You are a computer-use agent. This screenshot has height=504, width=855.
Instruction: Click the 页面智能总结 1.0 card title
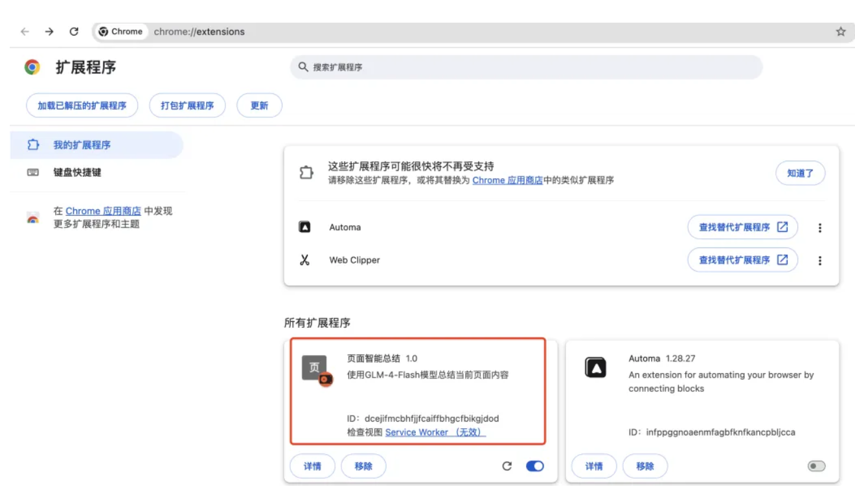pyautogui.click(x=382, y=358)
